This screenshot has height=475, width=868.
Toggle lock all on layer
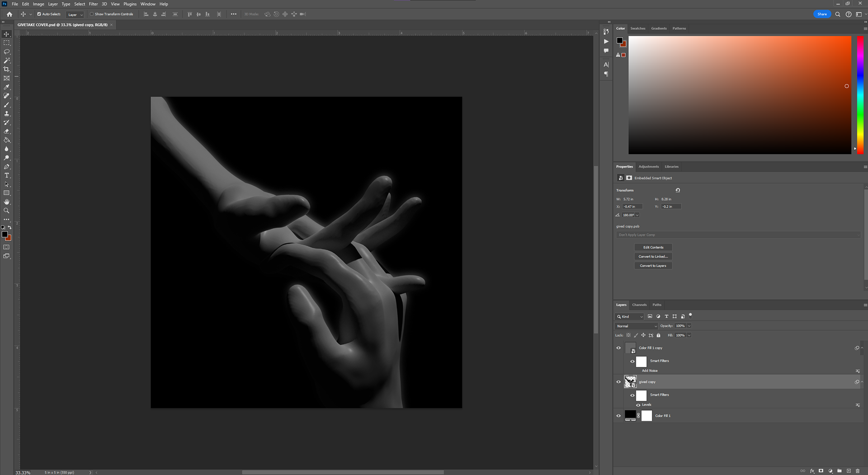pos(658,335)
